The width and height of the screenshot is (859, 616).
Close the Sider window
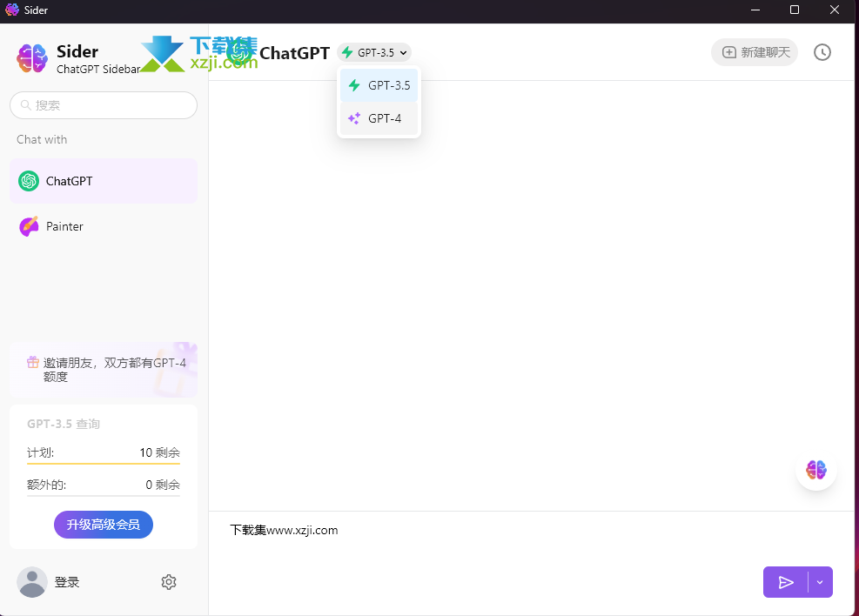(835, 10)
